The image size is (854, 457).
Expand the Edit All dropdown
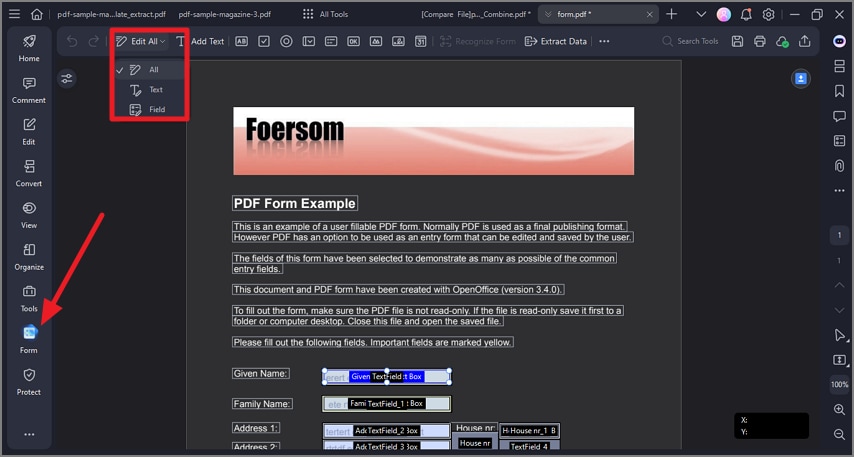click(x=141, y=41)
